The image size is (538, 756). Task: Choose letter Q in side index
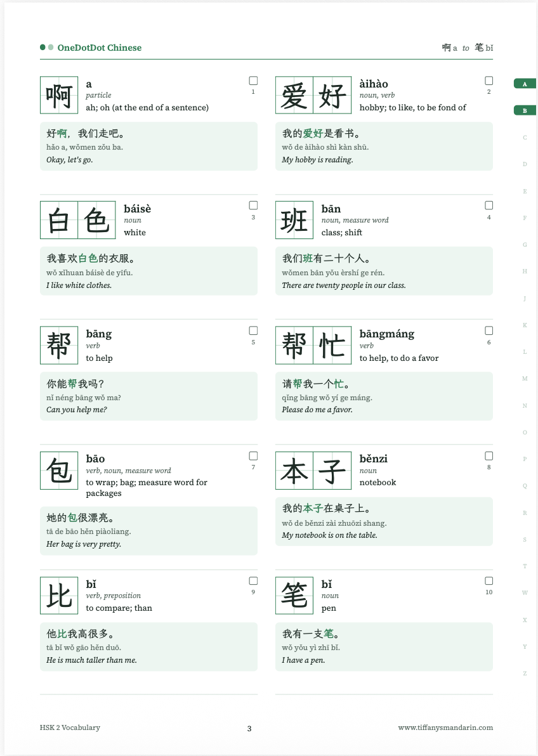click(525, 486)
